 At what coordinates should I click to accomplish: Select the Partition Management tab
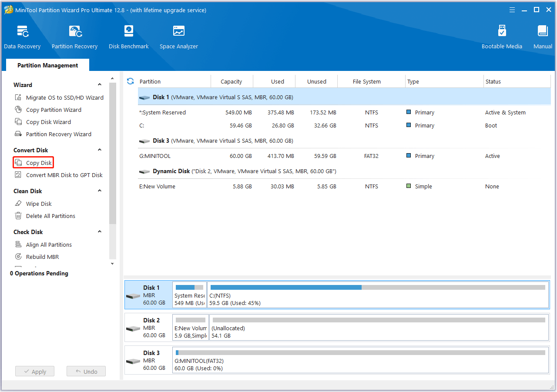coord(48,65)
